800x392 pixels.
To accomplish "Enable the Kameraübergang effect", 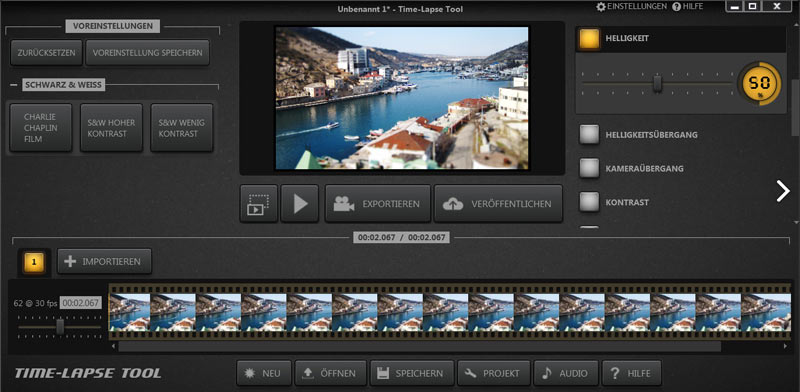I will 589,168.
